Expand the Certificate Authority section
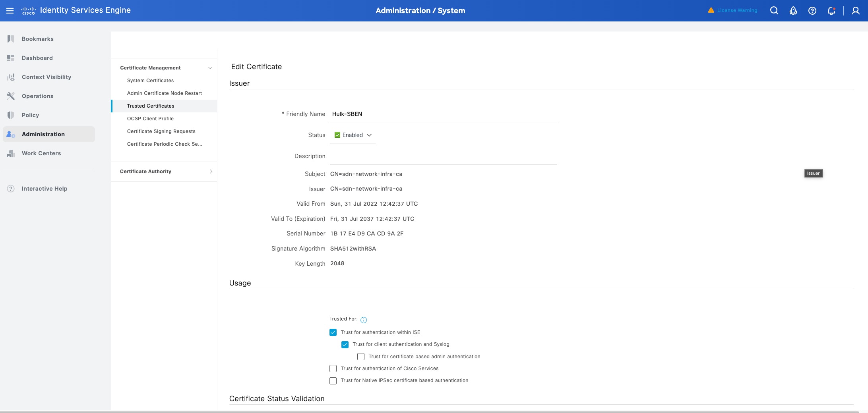Image resolution: width=868 pixels, height=413 pixels. [x=211, y=171]
